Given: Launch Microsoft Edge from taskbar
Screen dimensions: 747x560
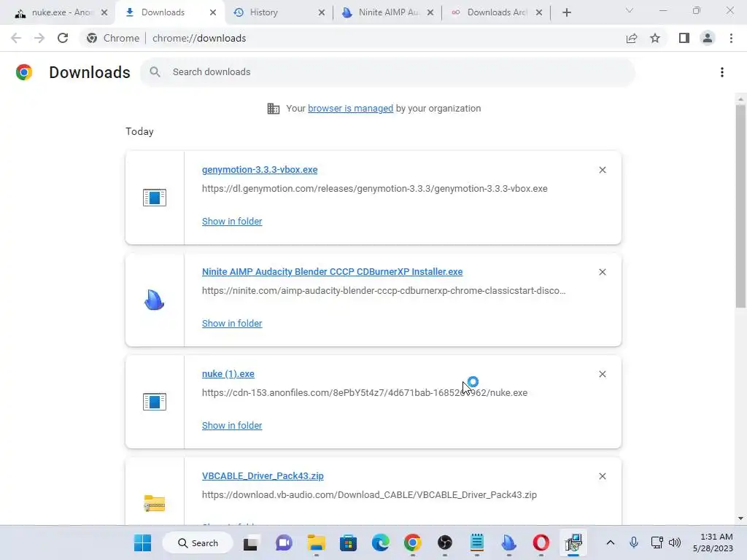Looking at the screenshot, I should click(380, 542).
